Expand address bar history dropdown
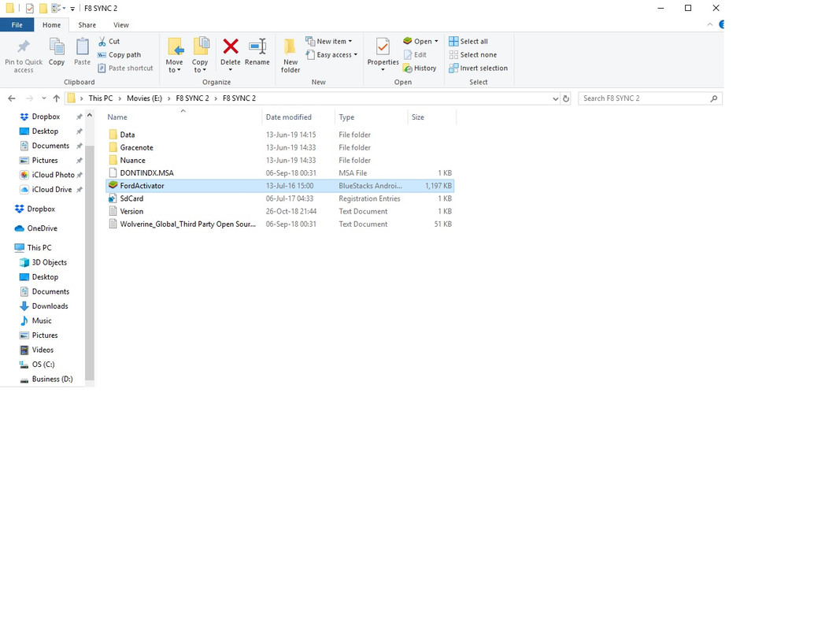The height and width of the screenshot is (630, 840). pyautogui.click(x=555, y=98)
